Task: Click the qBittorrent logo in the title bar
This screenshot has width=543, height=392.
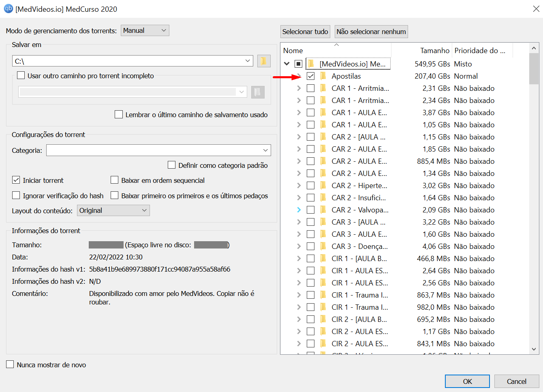Action: (8, 9)
